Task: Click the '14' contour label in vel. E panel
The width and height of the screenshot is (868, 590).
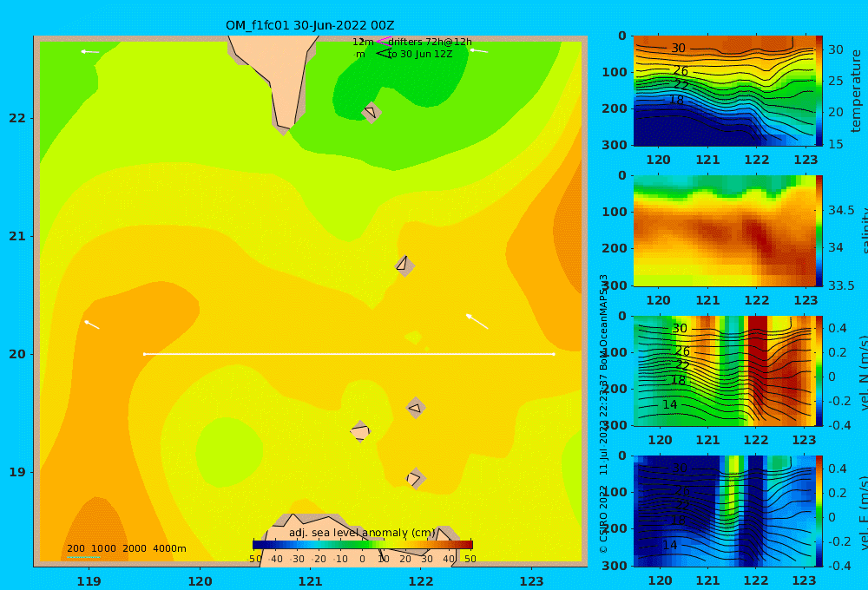Action: pos(670,545)
